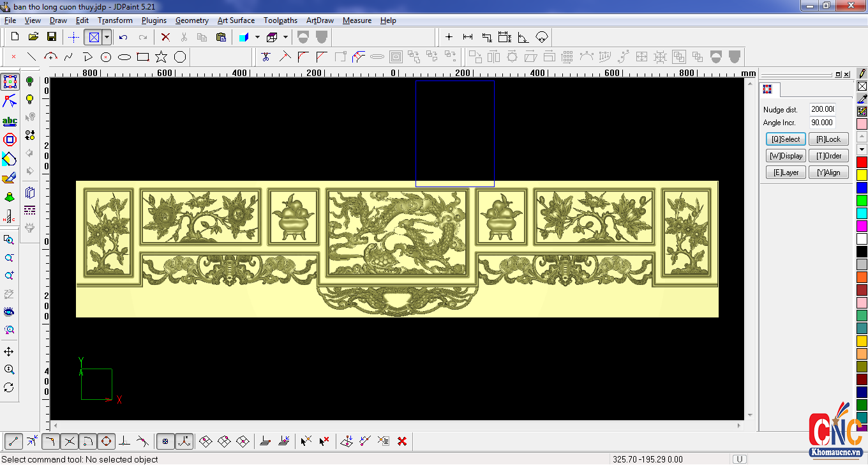Activate the pan move arrows tool
The height and width of the screenshot is (465, 868).
point(9,352)
